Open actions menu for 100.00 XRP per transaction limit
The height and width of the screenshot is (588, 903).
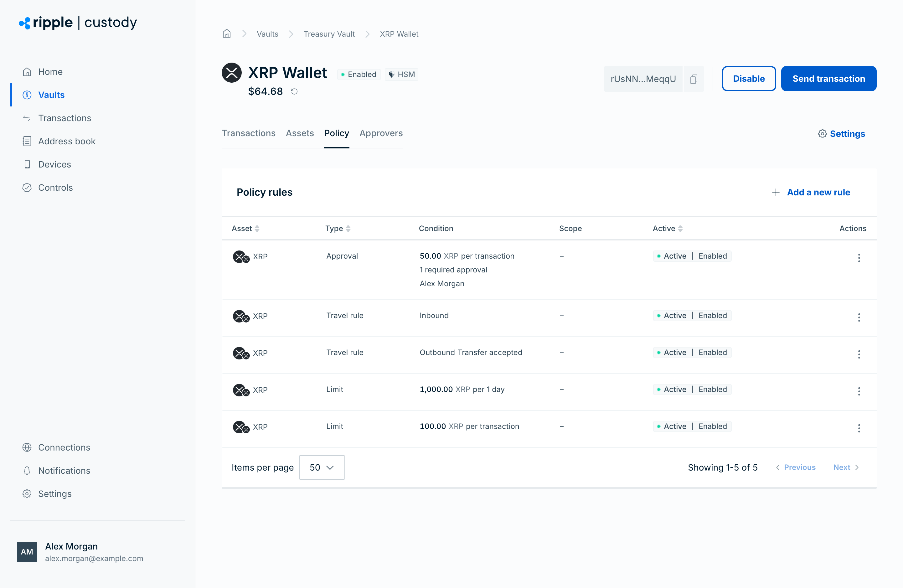click(x=859, y=428)
